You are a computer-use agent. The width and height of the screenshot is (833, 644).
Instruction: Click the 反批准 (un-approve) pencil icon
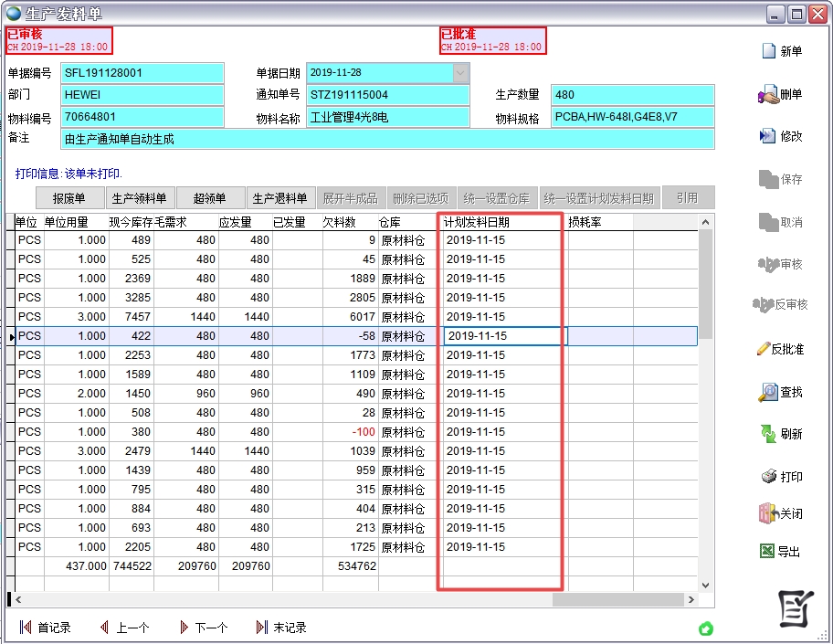tap(764, 349)
